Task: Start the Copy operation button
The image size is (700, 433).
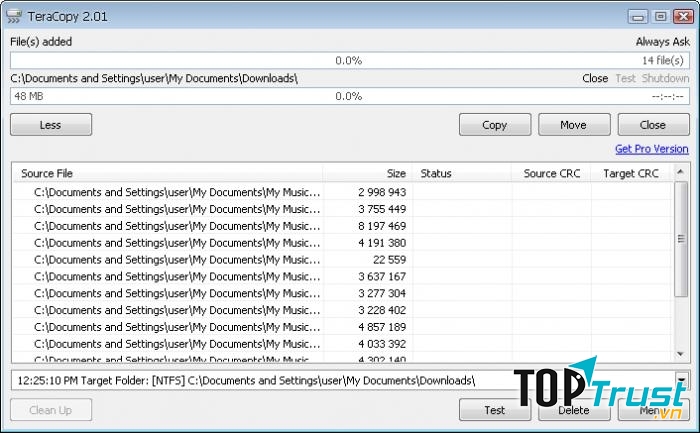Action: coord(495,125)
